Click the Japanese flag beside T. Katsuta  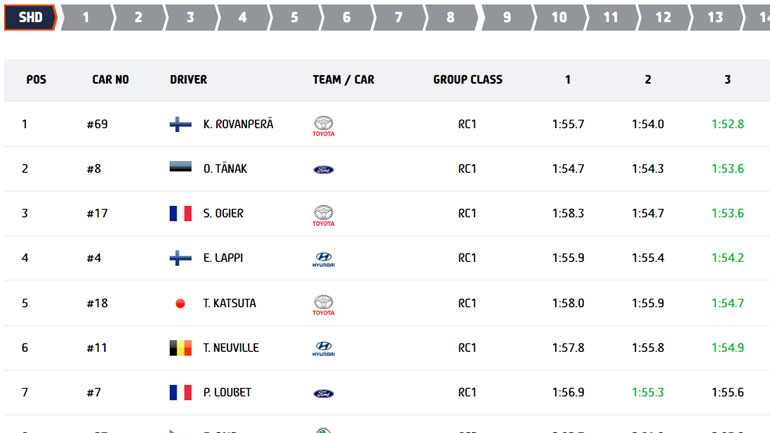pyautogui.click(x=180, y=303)
